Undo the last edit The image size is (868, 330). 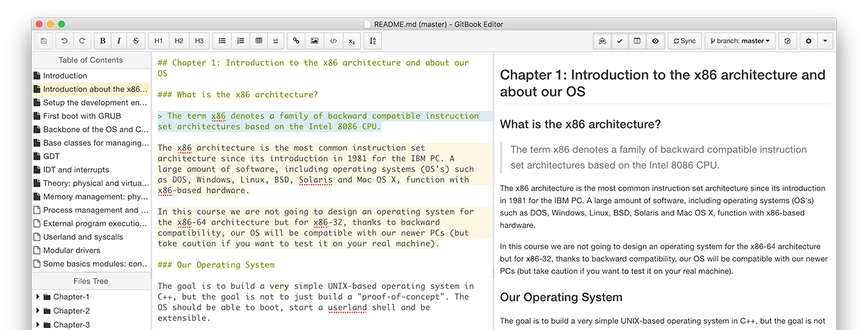pyautogui.click(x=65, y=41)
